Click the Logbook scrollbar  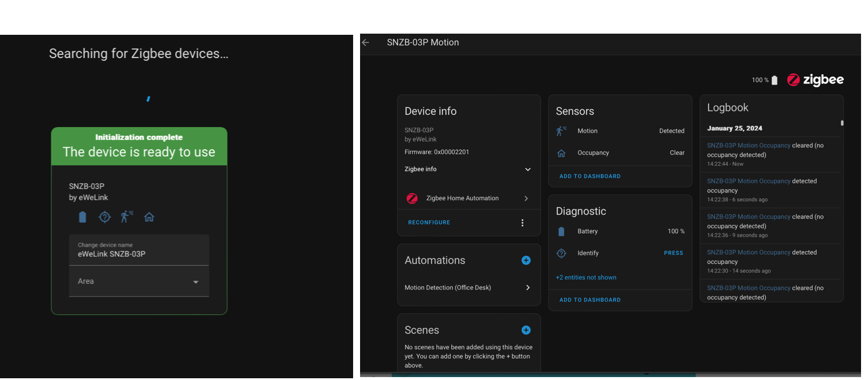pos(842,123)
